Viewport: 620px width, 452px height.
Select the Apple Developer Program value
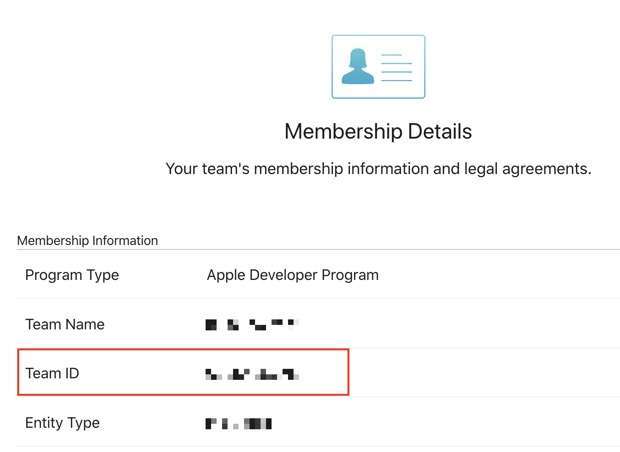(x=292, y=275)
